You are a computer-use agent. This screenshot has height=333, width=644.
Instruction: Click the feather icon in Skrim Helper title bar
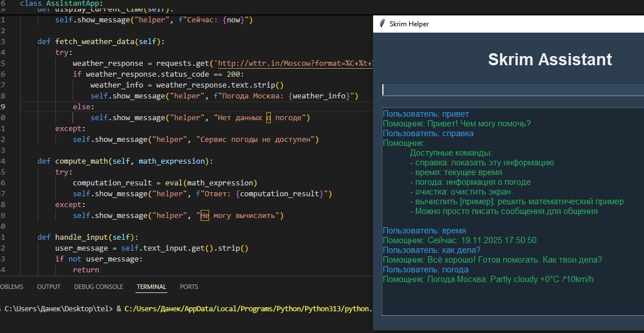point(382,24)
